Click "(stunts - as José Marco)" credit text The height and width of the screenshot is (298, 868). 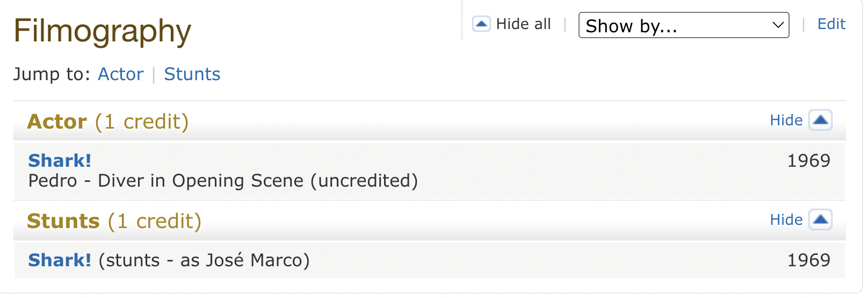click(204, 261)
